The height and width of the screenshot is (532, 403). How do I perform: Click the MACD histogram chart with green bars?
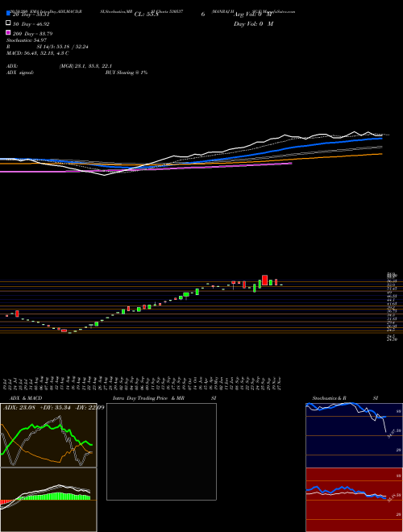[x=48, y=500]
